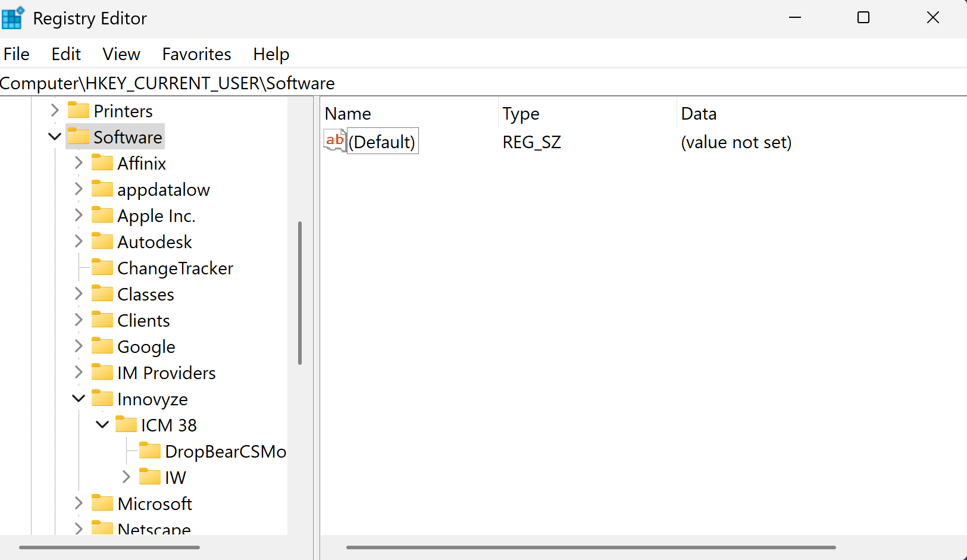Select the (Default) registry value
The height and width of the screenshot is (560, 967).
382,142
